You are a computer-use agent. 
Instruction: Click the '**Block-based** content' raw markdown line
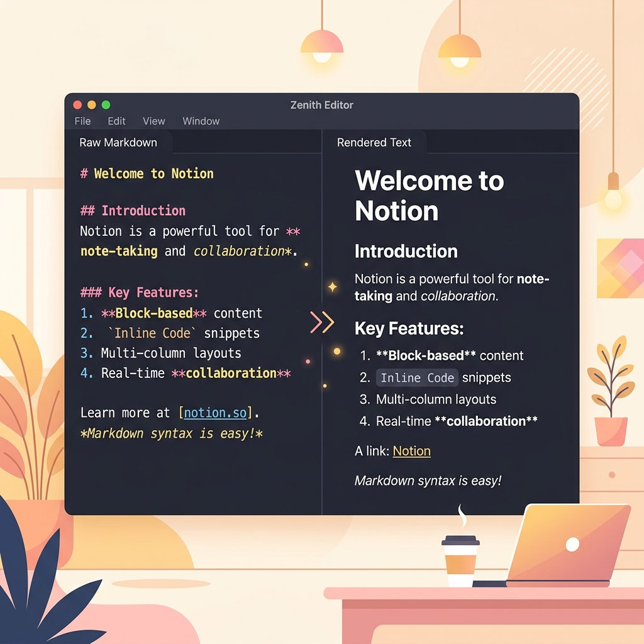click(x=171, y=313)
